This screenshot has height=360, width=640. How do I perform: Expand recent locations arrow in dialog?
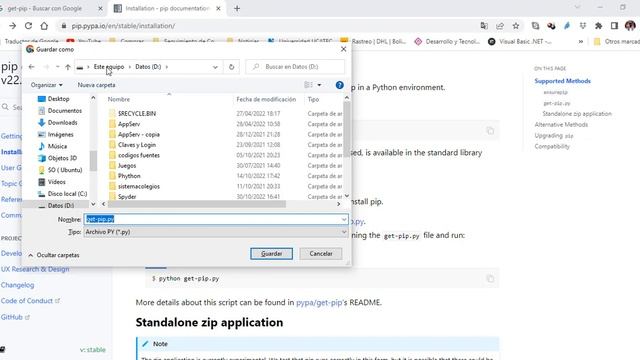[x=58, y=67]
